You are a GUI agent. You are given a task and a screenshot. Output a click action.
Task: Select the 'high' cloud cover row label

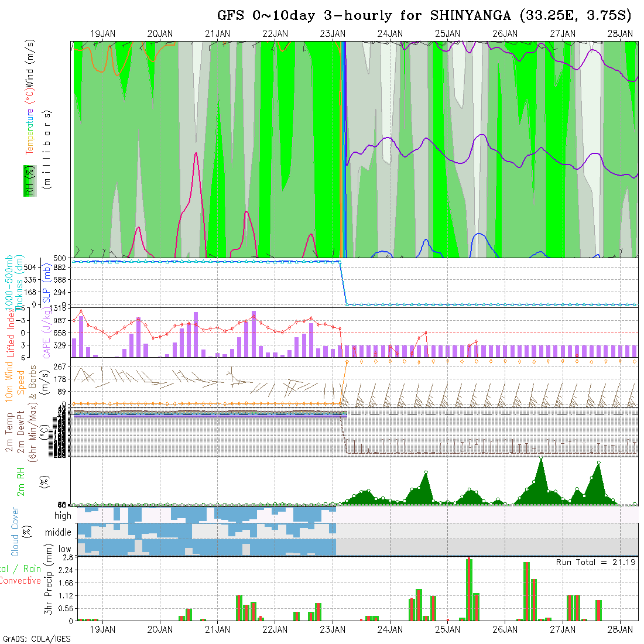pos(63,516)
